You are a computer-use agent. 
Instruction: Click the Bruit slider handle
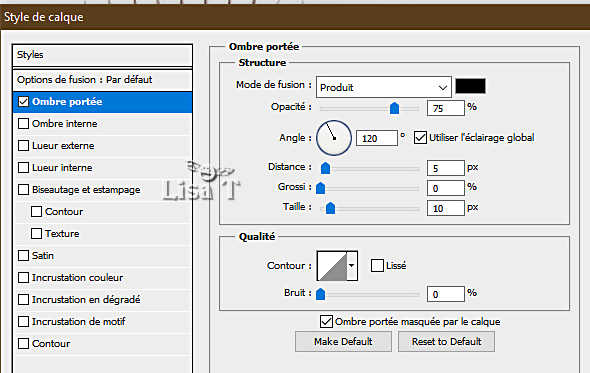pyautogui.click(x=321, y=294)
